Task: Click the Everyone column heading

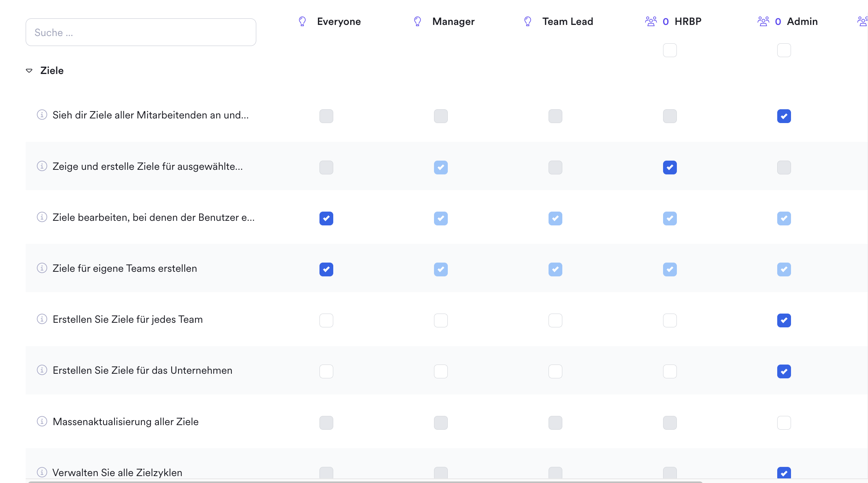Action: pyautogui.click(x=339, y=21)
